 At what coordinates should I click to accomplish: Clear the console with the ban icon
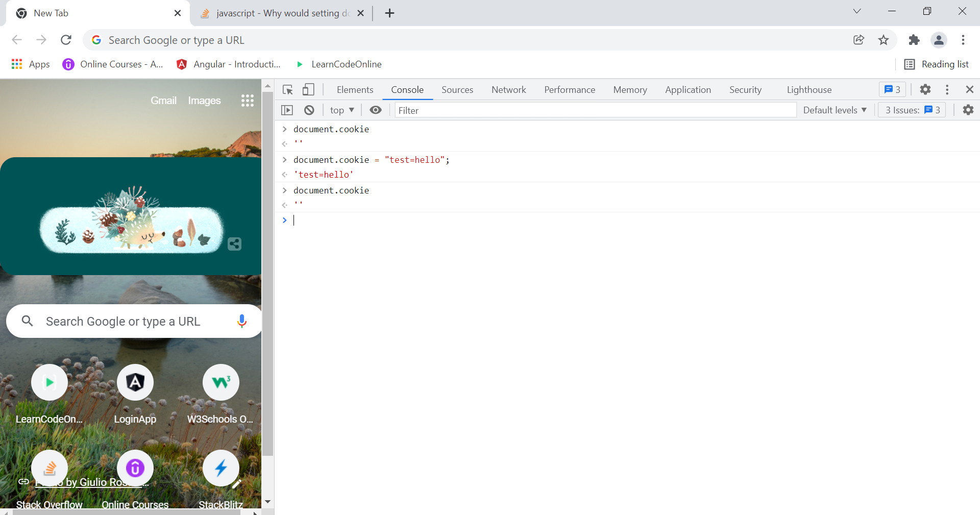309,110
